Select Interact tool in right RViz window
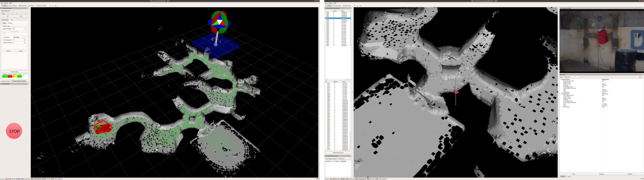Viewport: 644px width, 180px height. coord(329,5)
